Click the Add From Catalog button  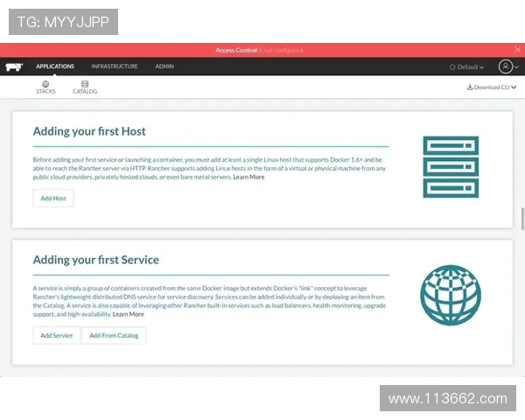114,335
